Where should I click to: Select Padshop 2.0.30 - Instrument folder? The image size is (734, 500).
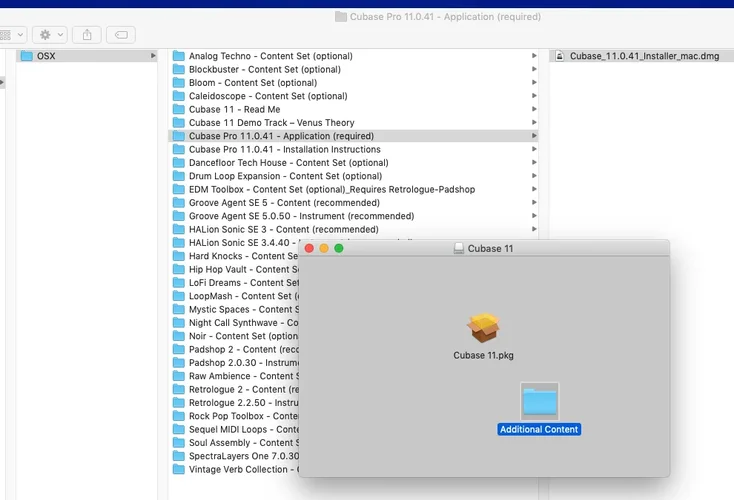click(x=234, y=363)
